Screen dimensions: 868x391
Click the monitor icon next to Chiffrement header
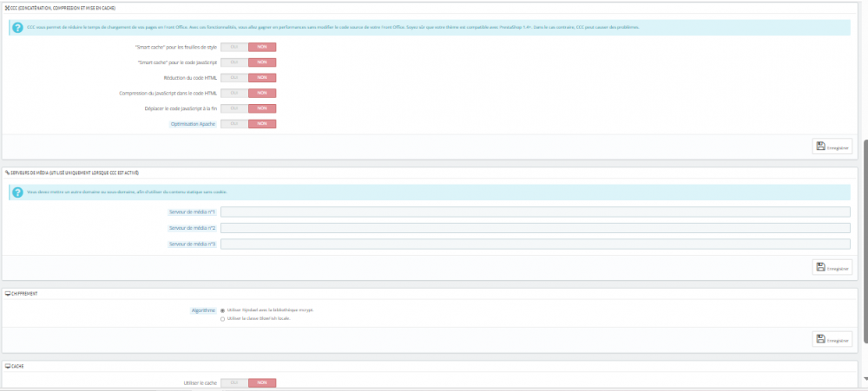tap(8, 293)
